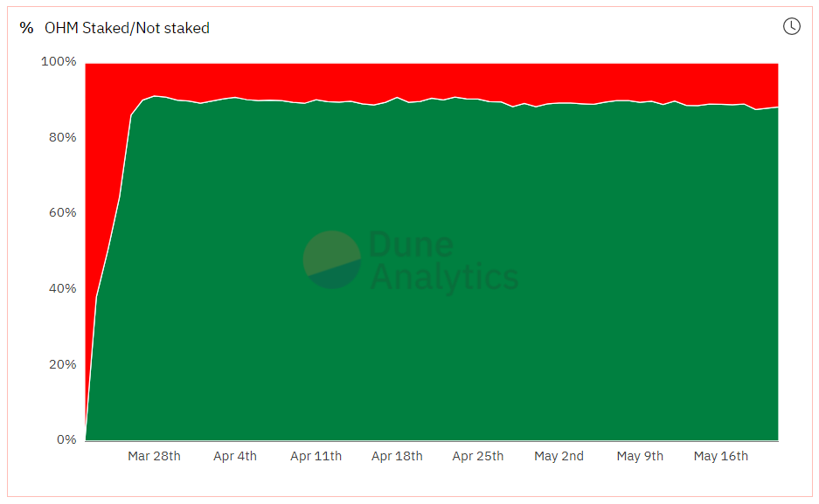The width and height of the screenshot is (819, 504).
Task: Click the Apr 4th x-axis label
Action: (235, 456)
